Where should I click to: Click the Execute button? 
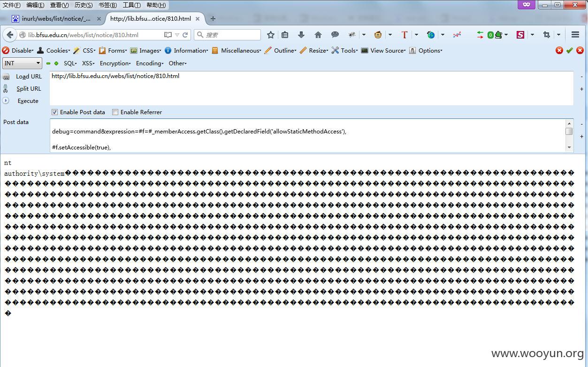click(28, 101)
